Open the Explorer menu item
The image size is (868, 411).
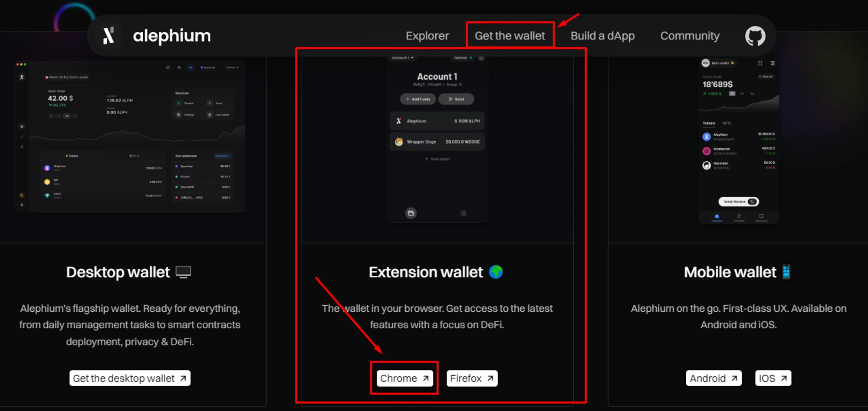click(x=427, y=36)
